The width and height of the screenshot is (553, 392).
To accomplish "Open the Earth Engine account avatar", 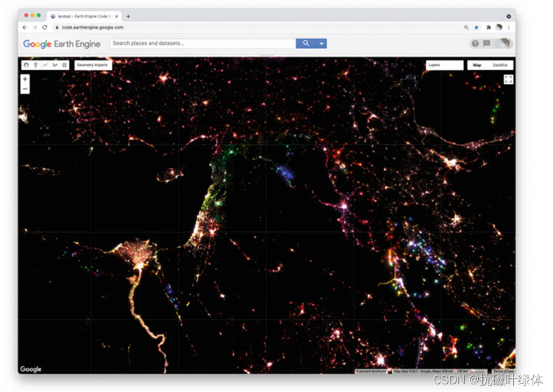I will coord(504,43).
